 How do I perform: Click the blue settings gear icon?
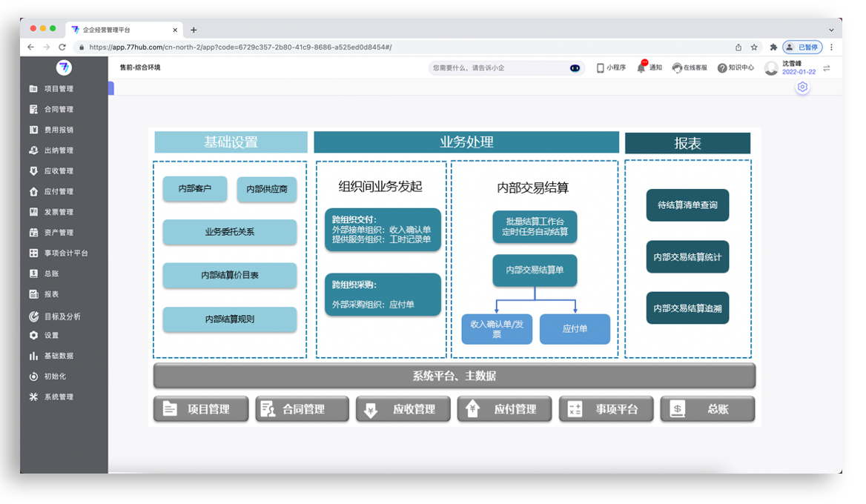pyautogui.click(x=802, y=87)
